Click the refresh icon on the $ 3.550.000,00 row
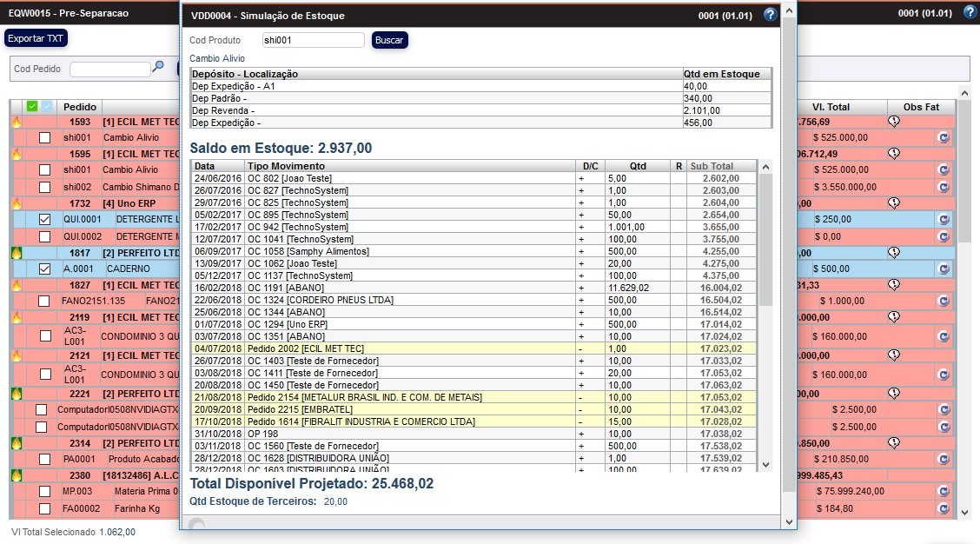Screen dimensions: 980x544 click(x=943, y=187)
